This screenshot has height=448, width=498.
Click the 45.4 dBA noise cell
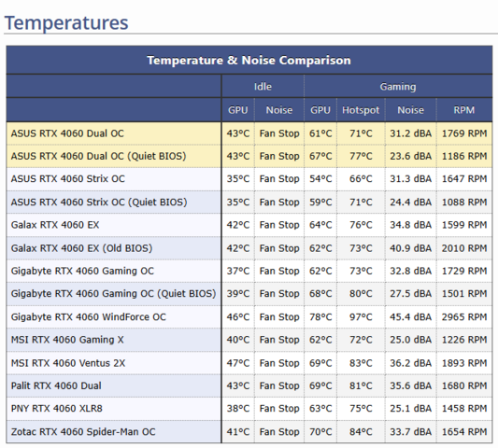411,317
